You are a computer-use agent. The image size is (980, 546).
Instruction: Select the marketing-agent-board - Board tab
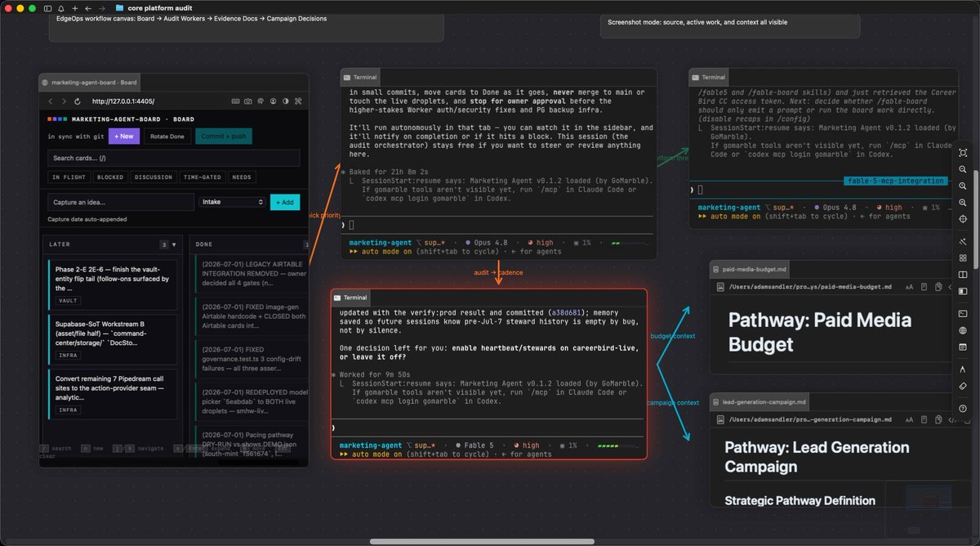tap(89, 83)
